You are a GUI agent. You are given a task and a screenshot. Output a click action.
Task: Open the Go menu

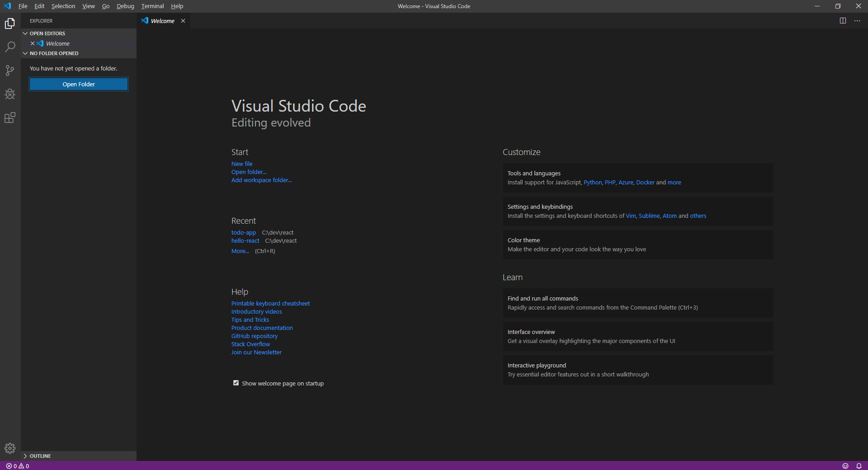[x=106, y=6]
